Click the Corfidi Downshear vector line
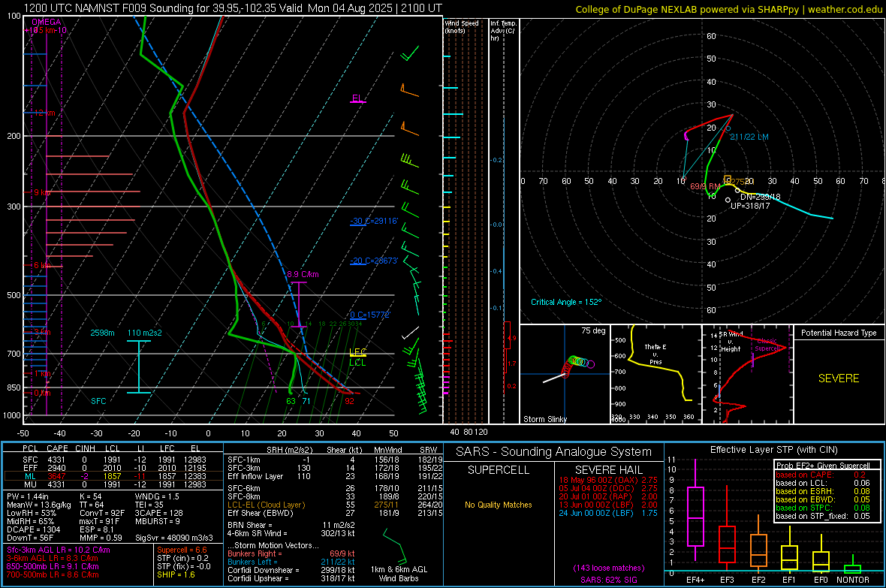This screenshot has height=588, width=886. click(x=291, y=570)
